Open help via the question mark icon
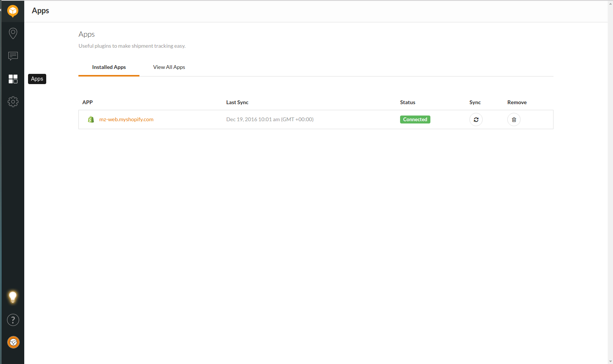 click(x=13, y=320)
